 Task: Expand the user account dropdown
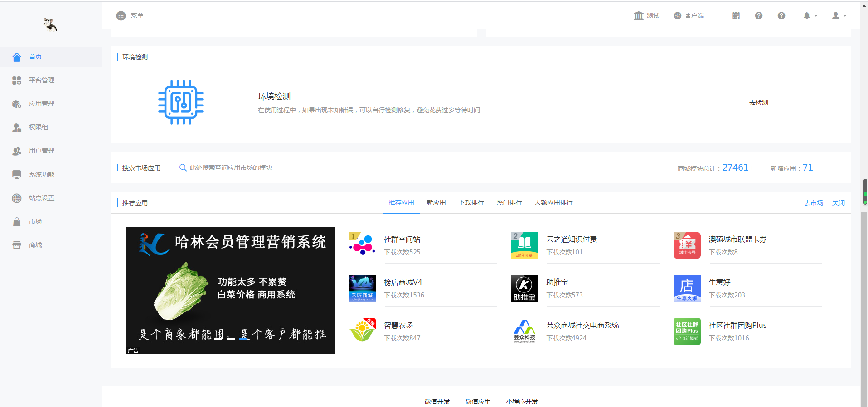click(839, 16)
